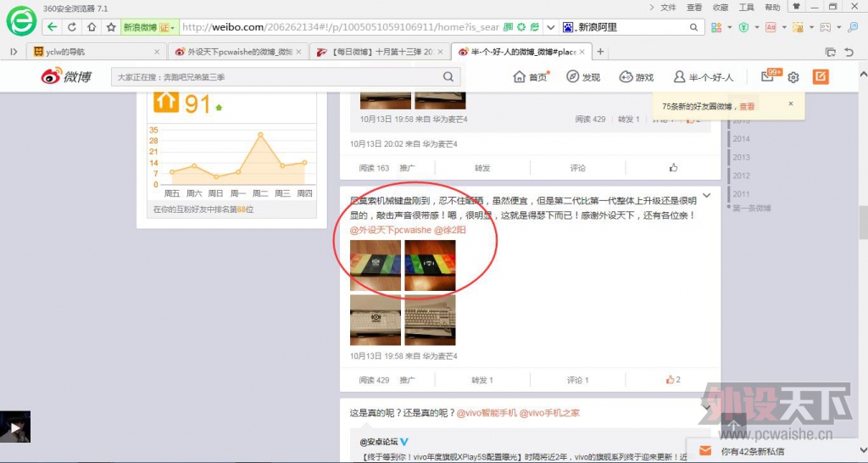Click the @vivo智能手机 mention
This screenshot has height=463, width=868.
click(x=487, y=413)
